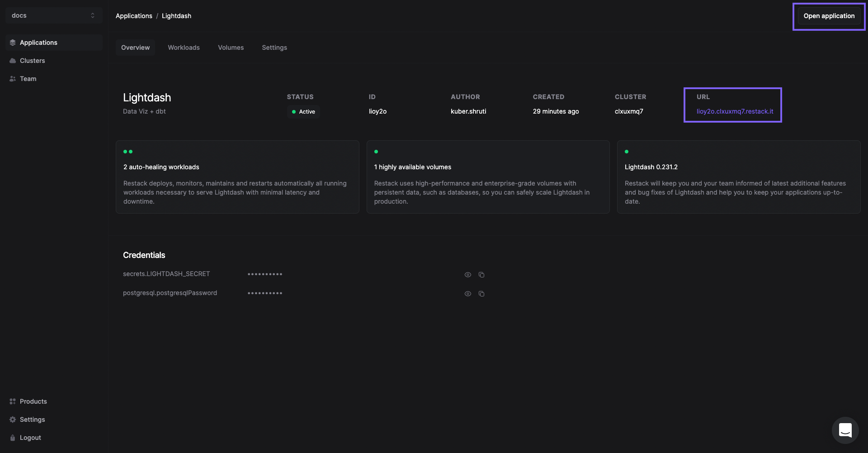This screenshot has width=868, height=453.
Task: Click the 1 highly available volumes card
Action: tap(488, 177)
